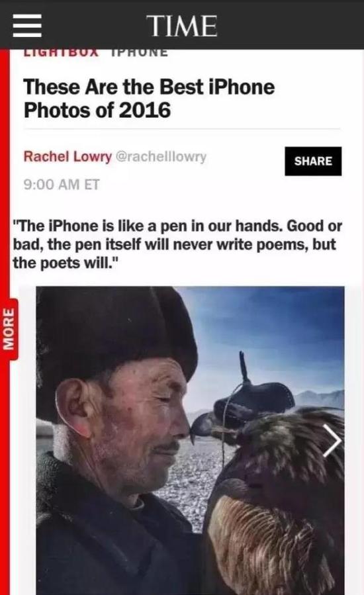Advance to next photo with right chevron

coord(332,440)
